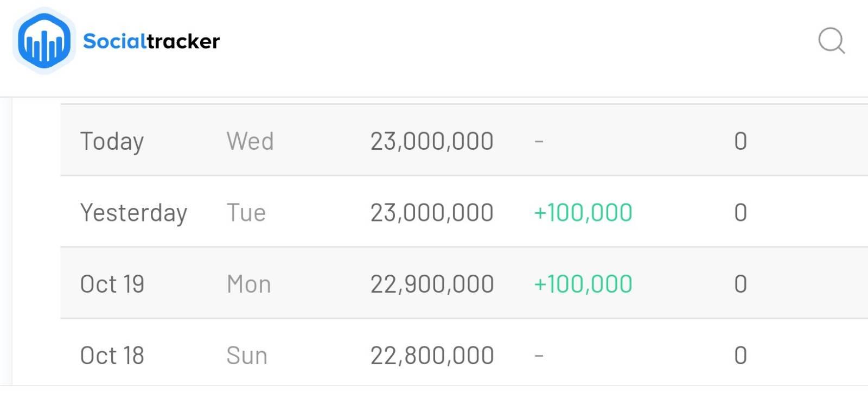The height and width of the screenshot is (399, 868).
Task: Click the zero value in Today row
Action: point(741,142)
